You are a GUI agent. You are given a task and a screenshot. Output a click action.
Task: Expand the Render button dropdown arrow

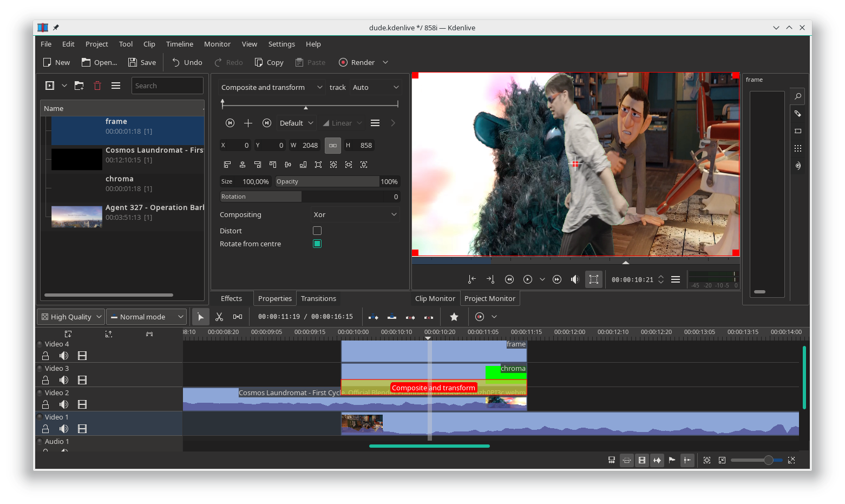pyautogui.click(x=385, y=62)
